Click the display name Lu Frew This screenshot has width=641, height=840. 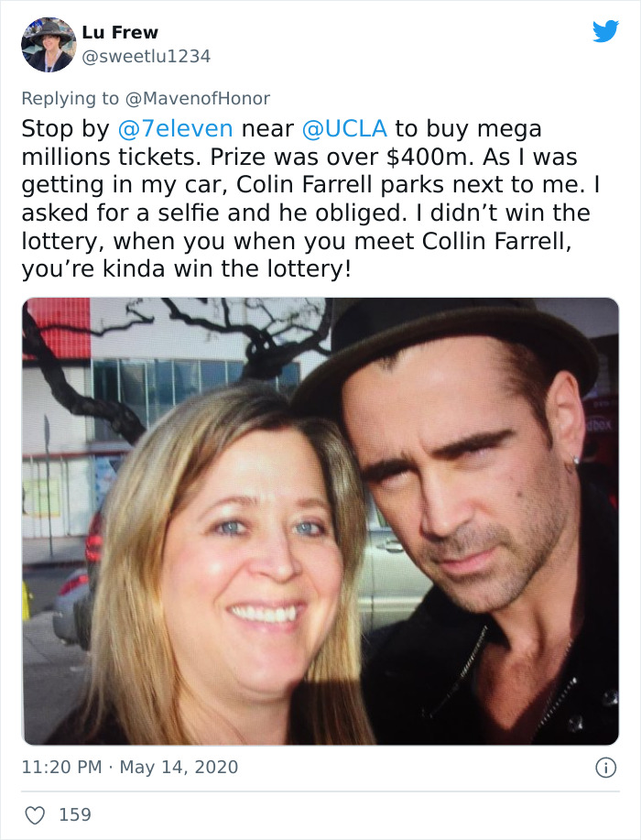point(121,33)
